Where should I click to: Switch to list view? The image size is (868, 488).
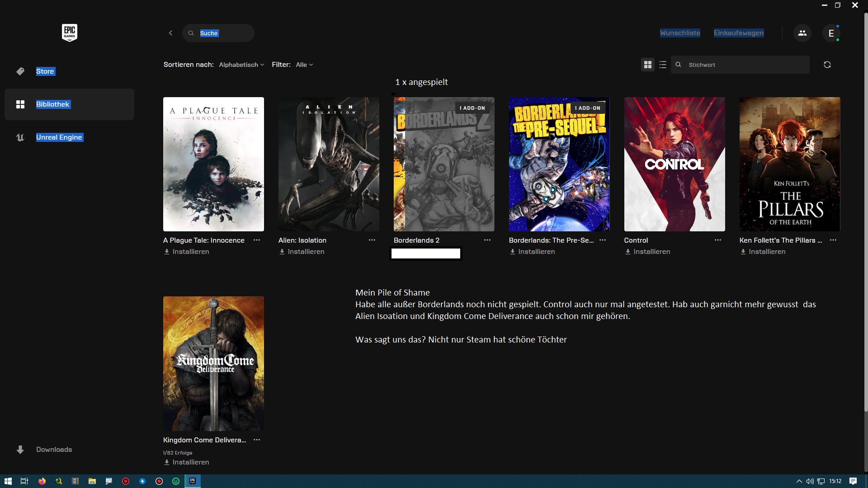(663, 65)
